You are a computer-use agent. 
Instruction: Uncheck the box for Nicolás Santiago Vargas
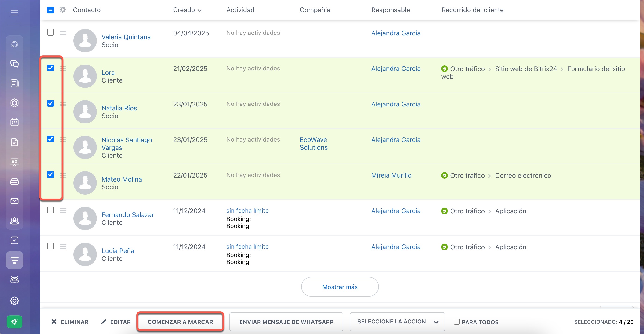point(51,139)
